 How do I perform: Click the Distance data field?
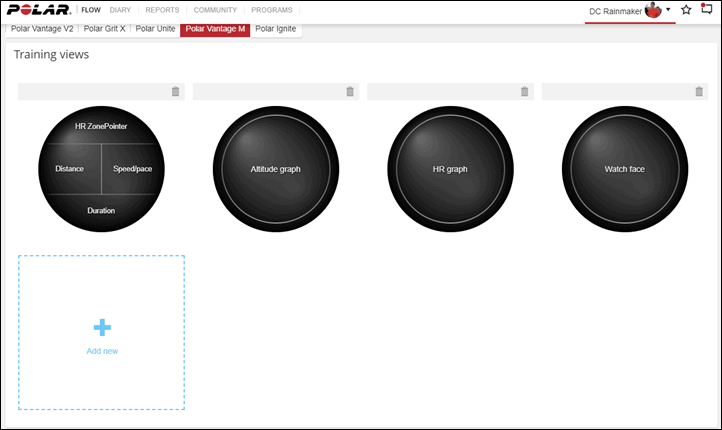(70, 169)
